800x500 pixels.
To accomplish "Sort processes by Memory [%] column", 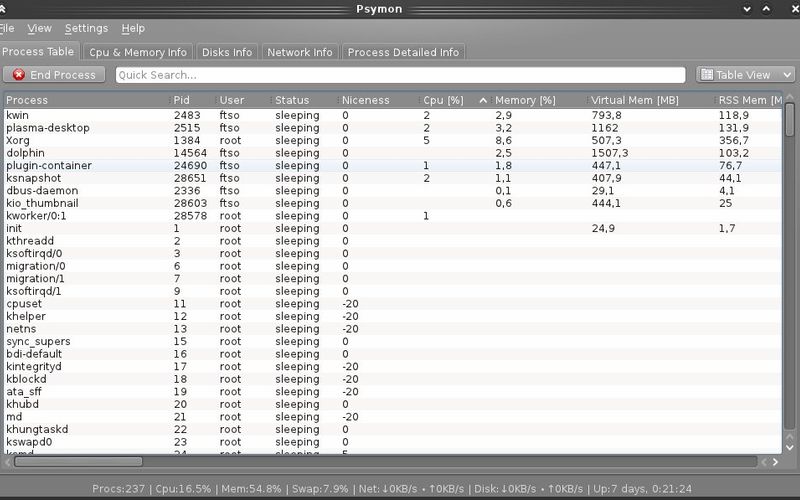I will point(525,100).
